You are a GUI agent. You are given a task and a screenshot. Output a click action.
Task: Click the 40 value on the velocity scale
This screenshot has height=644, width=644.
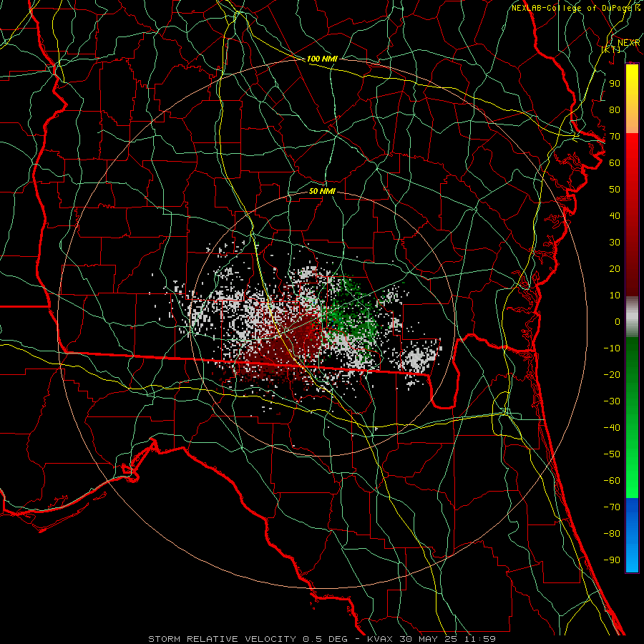(615, 215)
